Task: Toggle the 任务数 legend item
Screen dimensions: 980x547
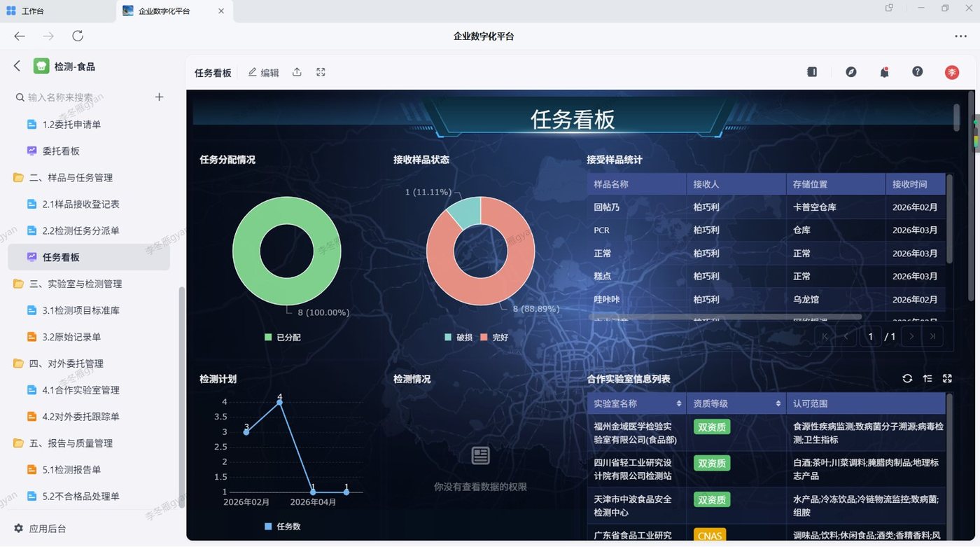Action: click(x=283, y=527)
